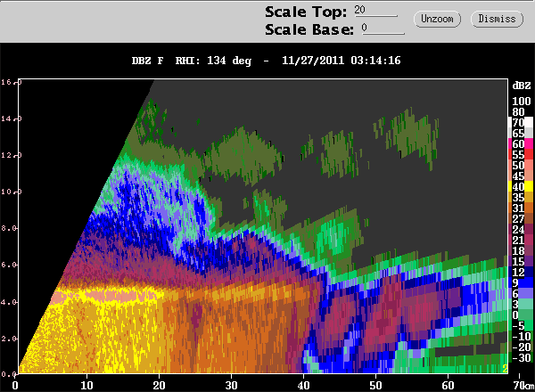Click the '80' legend value
This screenshot has height=392, width=535.
[x=518, y=111]
